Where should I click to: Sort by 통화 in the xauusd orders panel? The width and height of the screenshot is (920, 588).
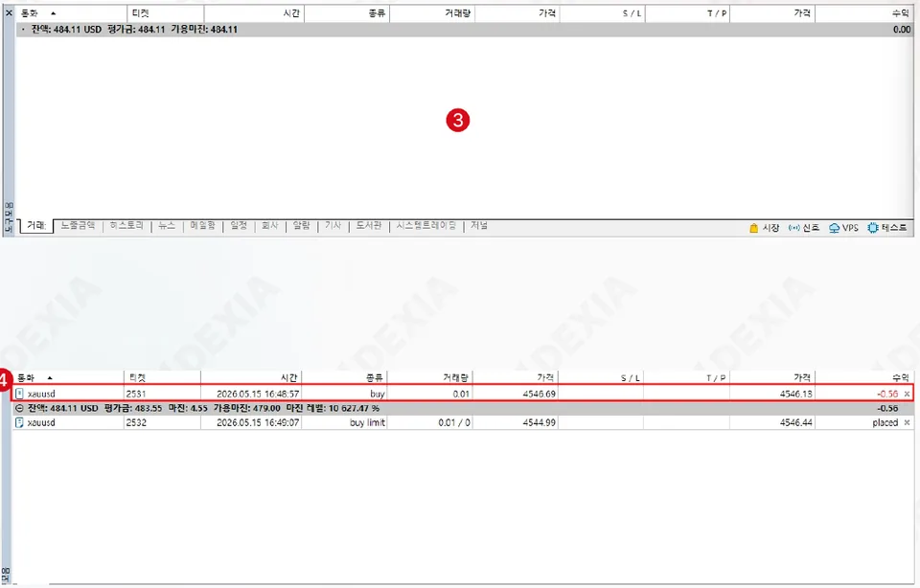(67, 378)
